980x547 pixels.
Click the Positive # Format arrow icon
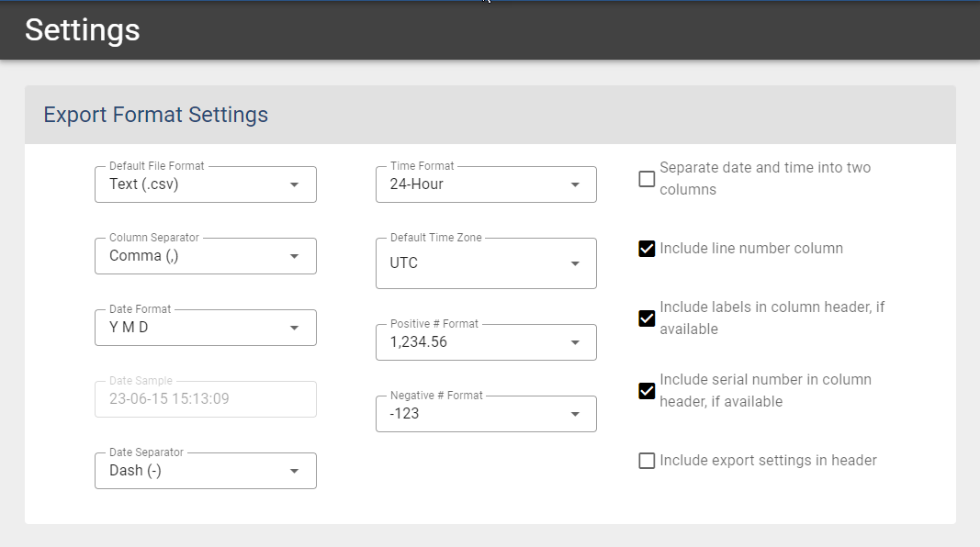[x=575, y=342]
